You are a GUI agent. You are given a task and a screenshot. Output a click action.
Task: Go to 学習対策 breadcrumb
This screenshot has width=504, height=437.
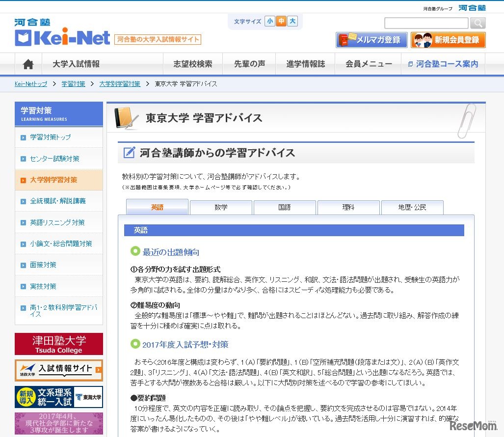click(x=73, y=84)
